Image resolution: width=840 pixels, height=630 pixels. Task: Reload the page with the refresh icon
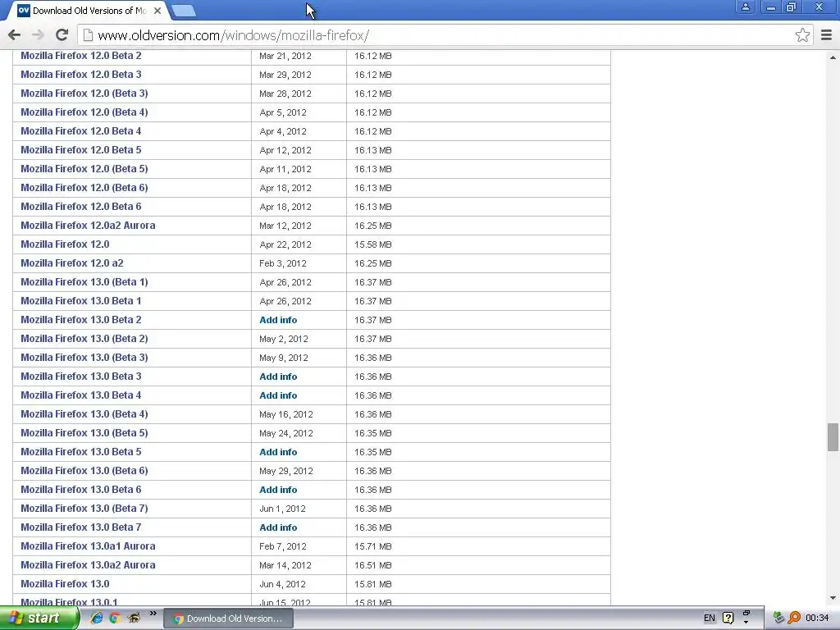(62, 35)
